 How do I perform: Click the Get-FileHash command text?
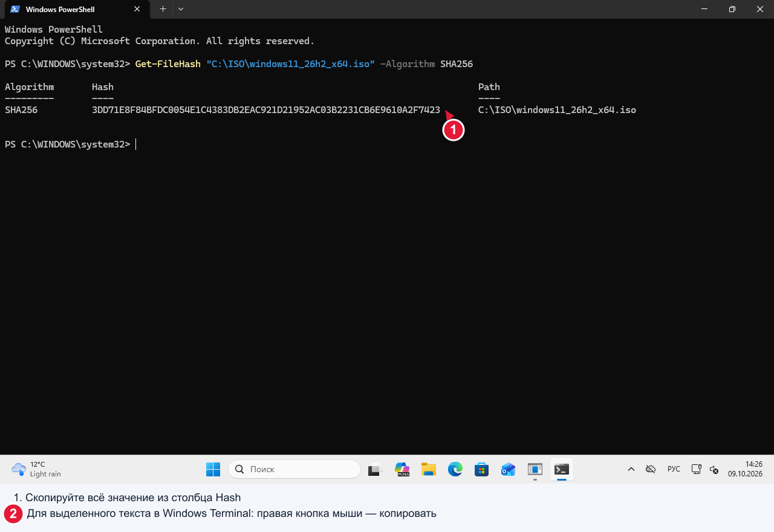pos(168,64)
